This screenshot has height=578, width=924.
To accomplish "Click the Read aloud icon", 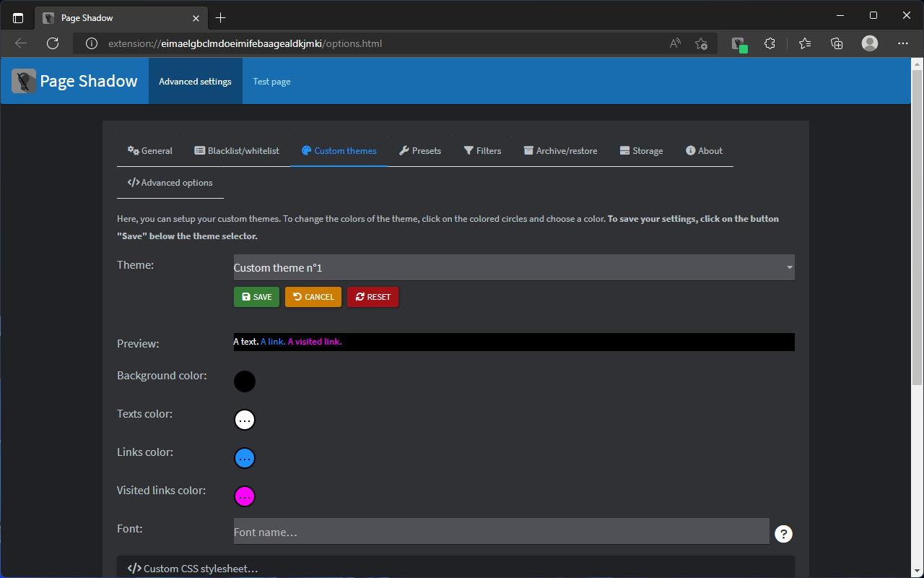I will click(675, 43).
